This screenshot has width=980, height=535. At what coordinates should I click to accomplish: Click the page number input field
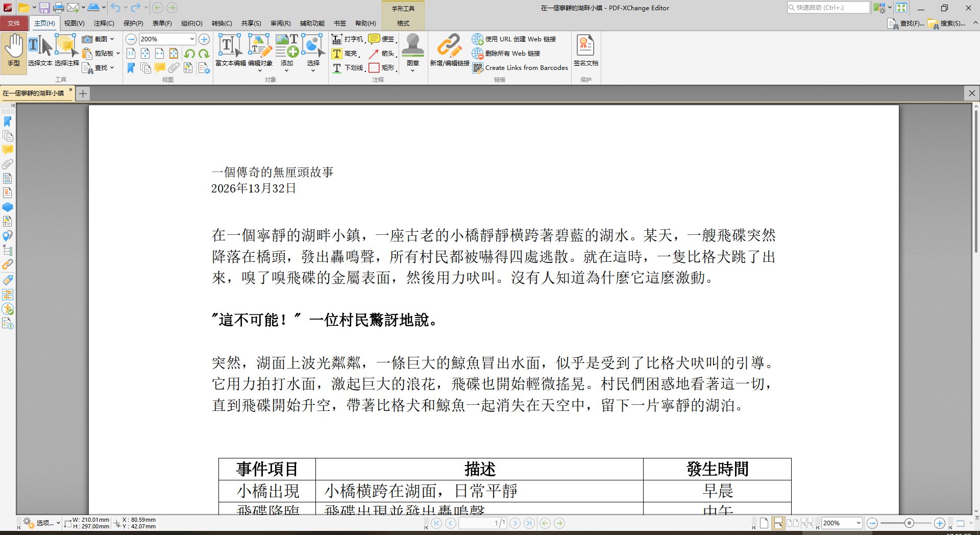pyautogui.click(x=482, y=523)
